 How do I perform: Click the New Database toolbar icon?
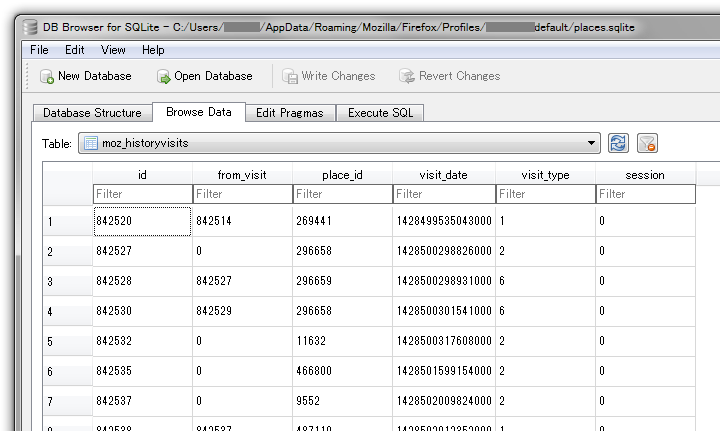coord(47,76)
